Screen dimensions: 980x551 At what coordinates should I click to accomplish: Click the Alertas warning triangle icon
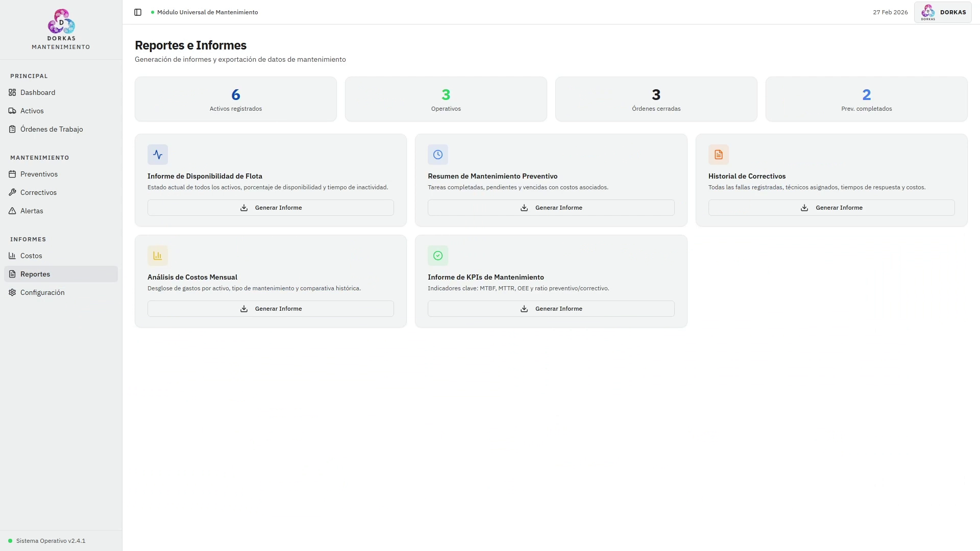[12, 211]
